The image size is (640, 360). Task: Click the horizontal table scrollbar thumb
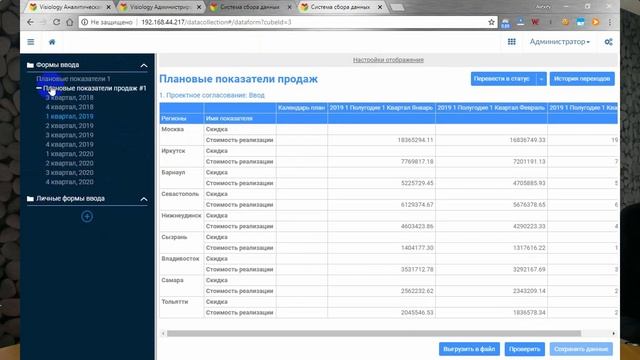point(374,333)
